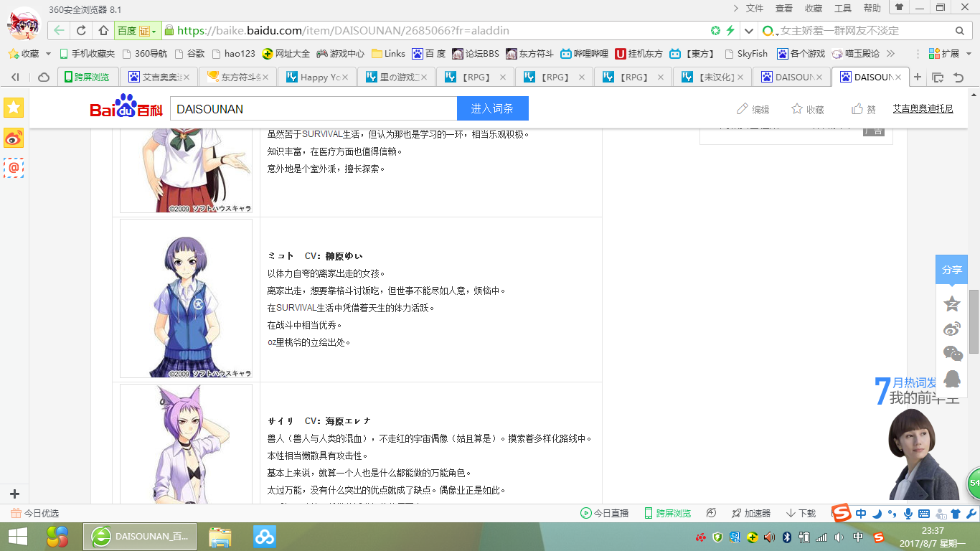Open the mail @ icon in left sidebar
The height and width of the screenshot is (551, 980).
click(14, 168)
